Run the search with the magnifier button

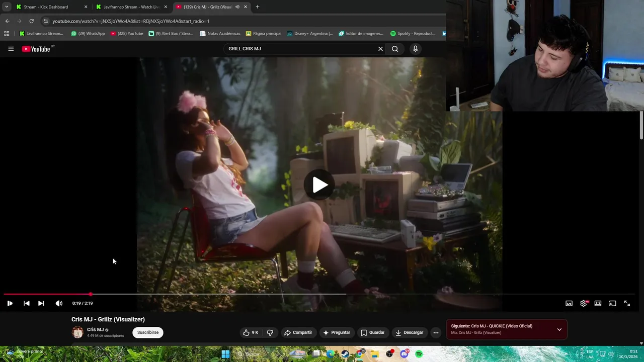395,49
